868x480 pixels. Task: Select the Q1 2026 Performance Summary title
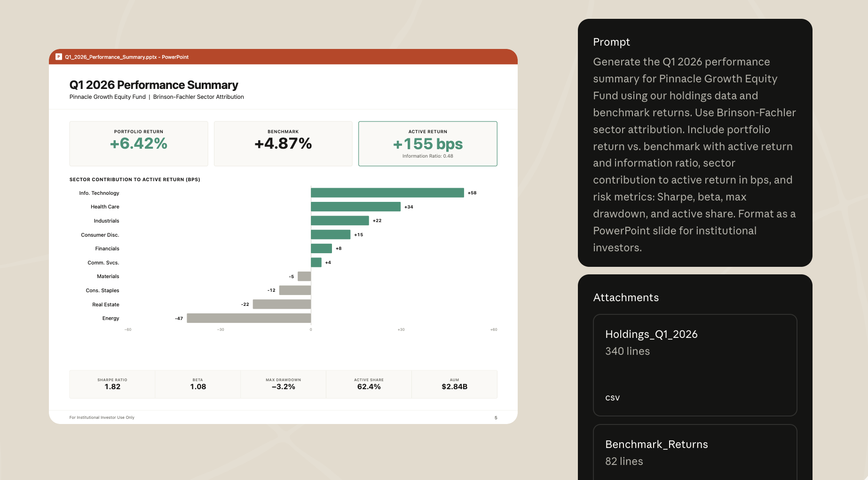pyautogui.click(x=154, y=85)
